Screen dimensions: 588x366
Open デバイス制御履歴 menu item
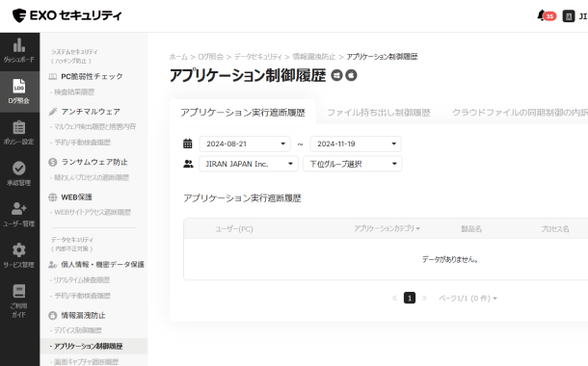coord(78,330)
